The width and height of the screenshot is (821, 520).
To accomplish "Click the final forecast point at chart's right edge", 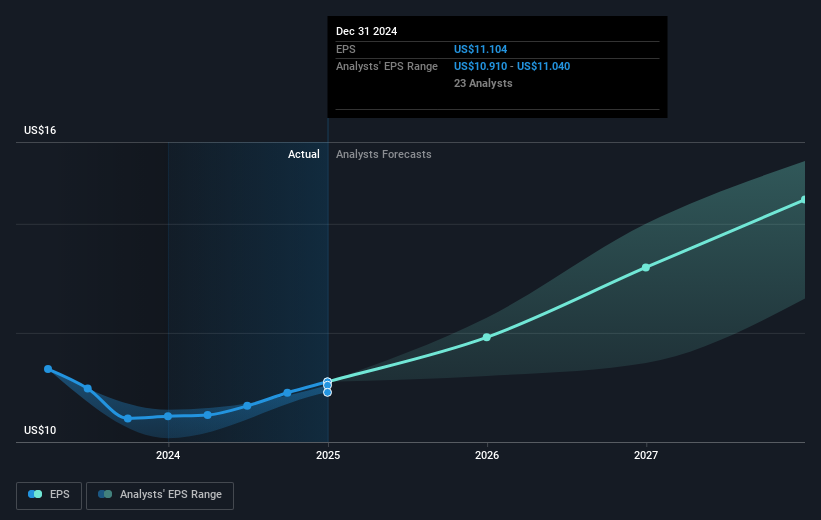I will click(x=804, y=200).
